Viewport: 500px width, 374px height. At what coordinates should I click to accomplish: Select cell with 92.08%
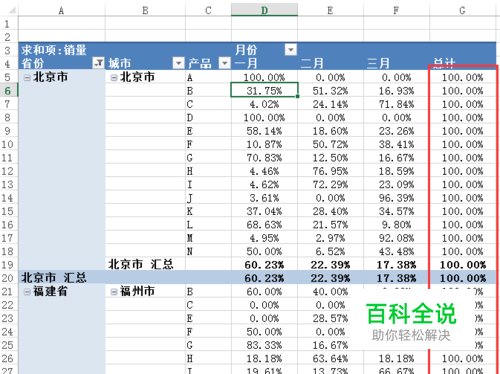(396, 238)
